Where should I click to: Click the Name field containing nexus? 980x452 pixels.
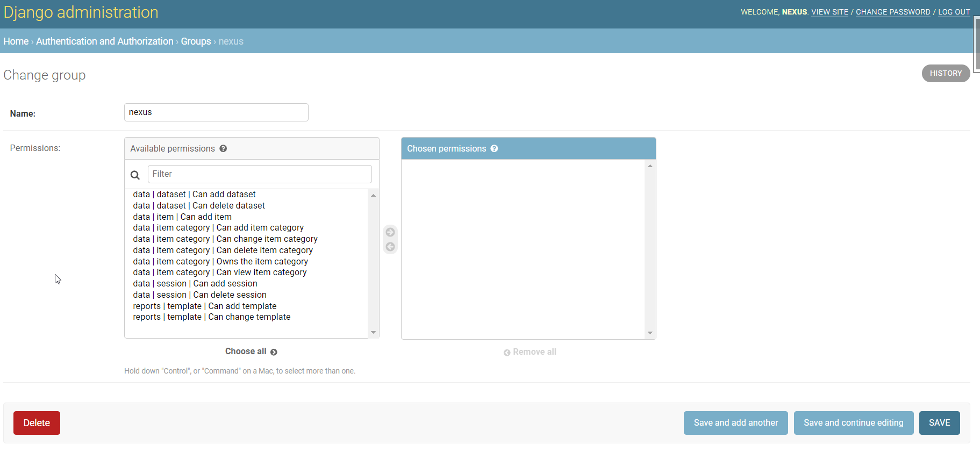[216, 112]
